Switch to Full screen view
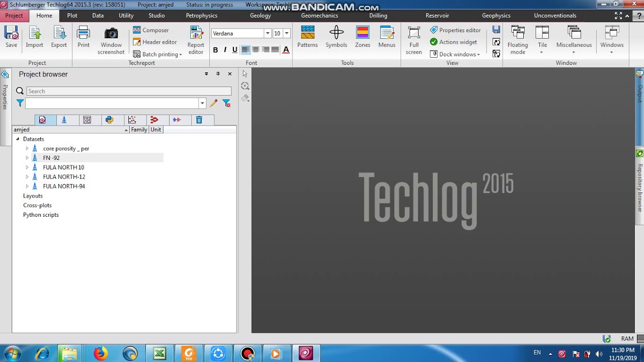Image resolution: width=644 pixels, height=362 pixels. [x=414, y=41]
